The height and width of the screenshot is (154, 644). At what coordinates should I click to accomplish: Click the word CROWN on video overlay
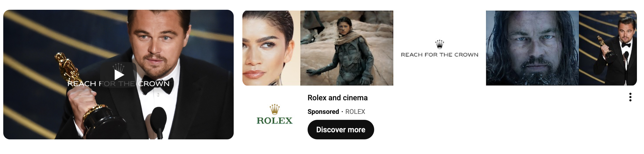[x=154, y=84]
